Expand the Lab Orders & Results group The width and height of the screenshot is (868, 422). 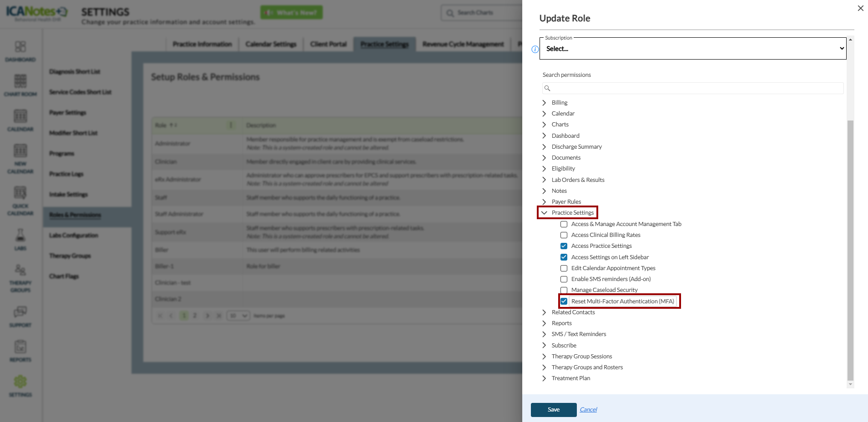[x=544, y=180]
